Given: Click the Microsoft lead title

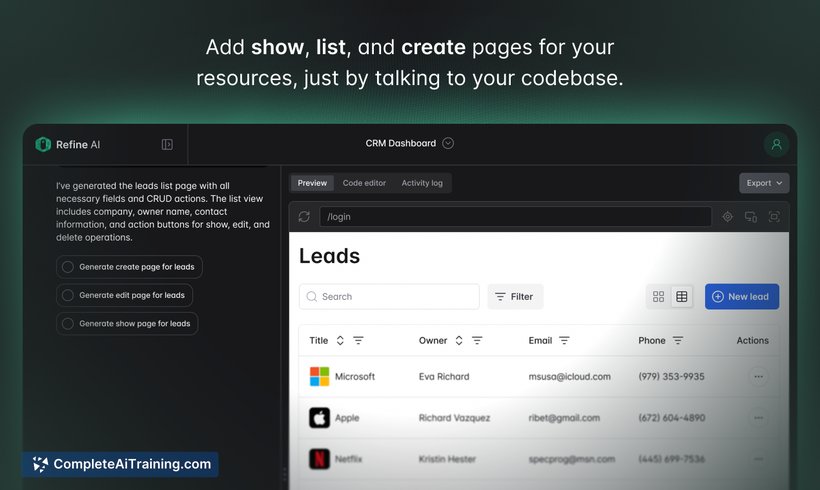Looking at the screenshot, I should click(x=355, y=377).
